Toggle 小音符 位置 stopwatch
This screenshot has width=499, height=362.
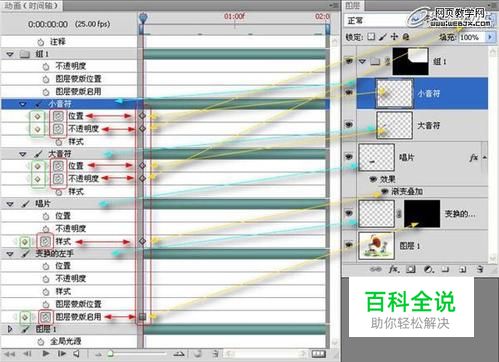58,116
